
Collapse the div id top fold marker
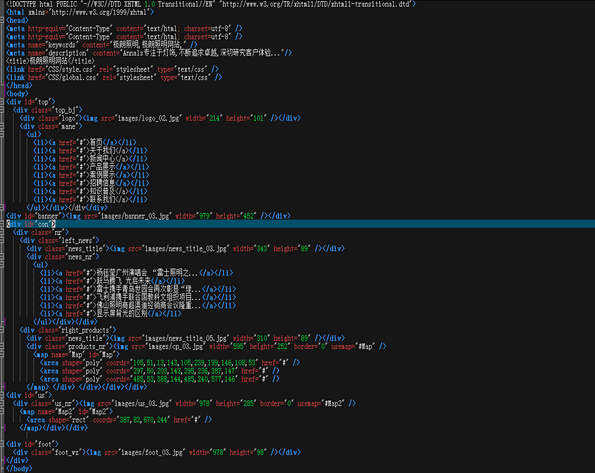(x=2, y=102)
